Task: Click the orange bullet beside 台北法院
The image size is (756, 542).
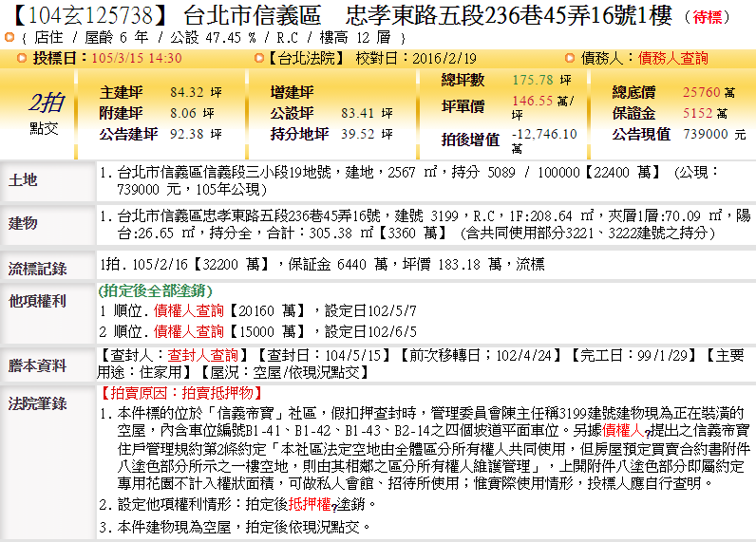Action: click(259, 58)
